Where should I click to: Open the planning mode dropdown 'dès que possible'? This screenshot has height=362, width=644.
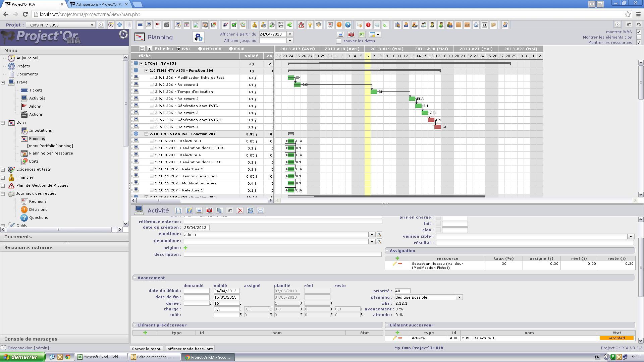click(459, 297)
